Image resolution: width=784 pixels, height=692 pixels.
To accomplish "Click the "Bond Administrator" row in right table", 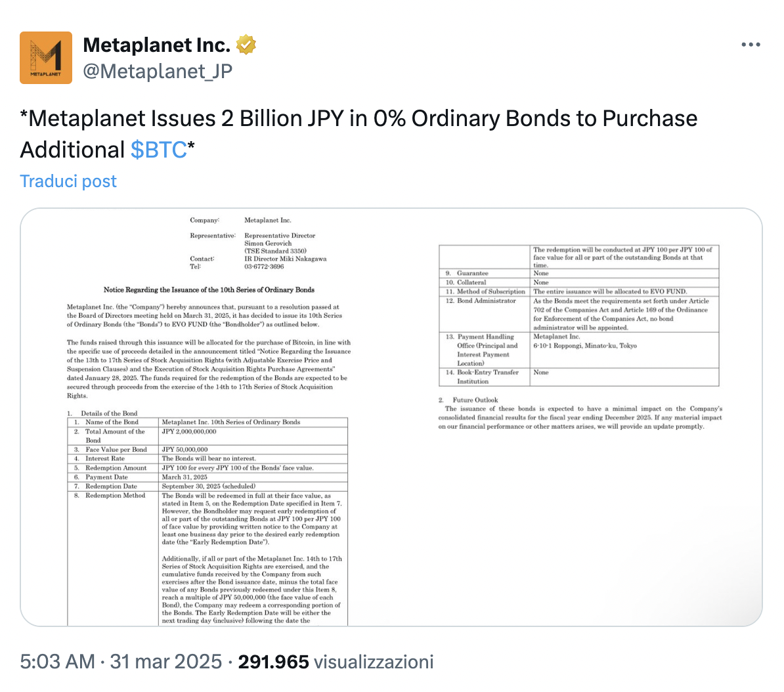I will click(486, 301).
